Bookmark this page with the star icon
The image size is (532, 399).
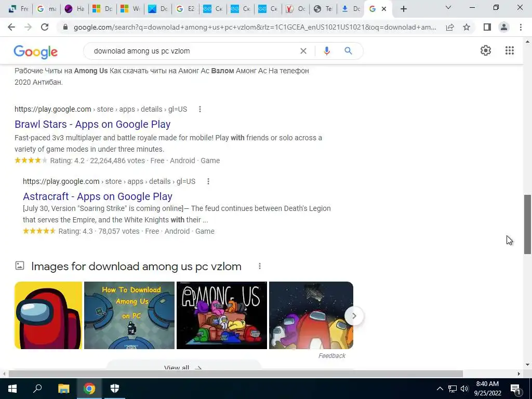coord(467,27)
